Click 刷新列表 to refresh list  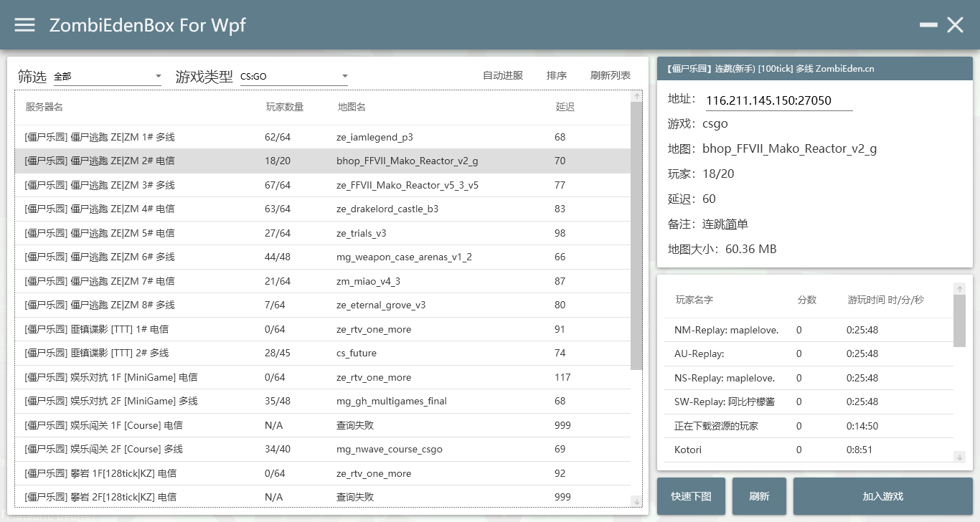coord(611,76)
